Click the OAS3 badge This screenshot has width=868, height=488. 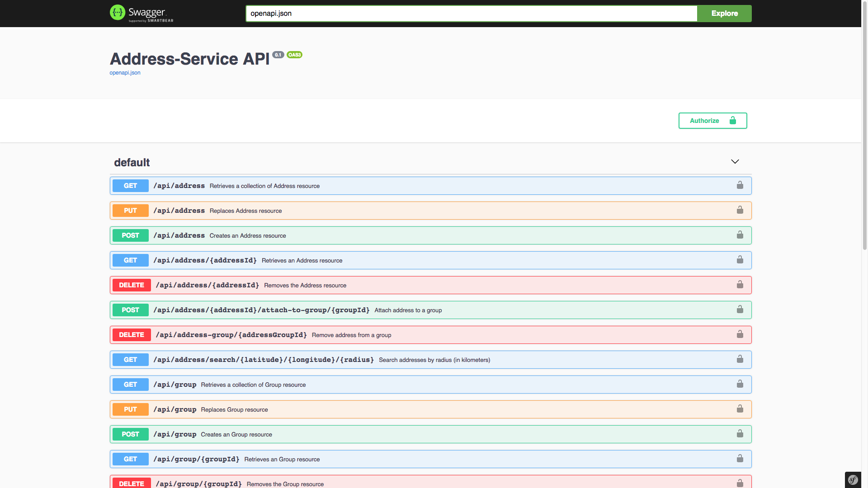(x=294, y=55)
